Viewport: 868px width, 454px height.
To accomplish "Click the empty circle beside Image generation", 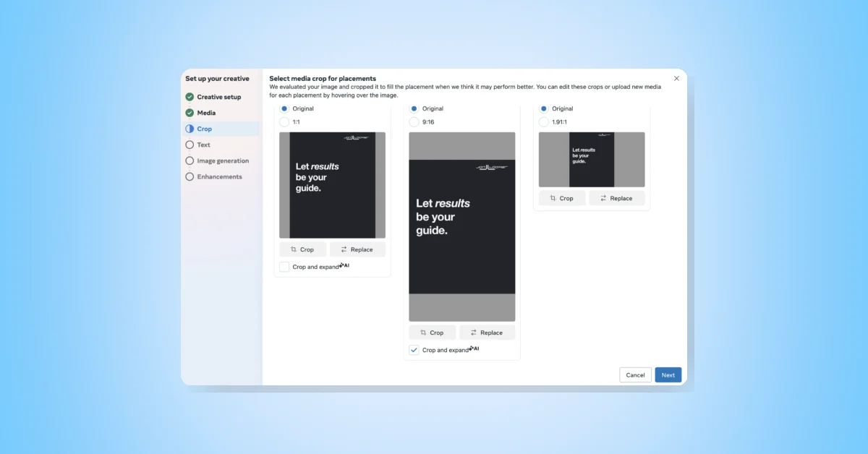I will tap(190, 160).
